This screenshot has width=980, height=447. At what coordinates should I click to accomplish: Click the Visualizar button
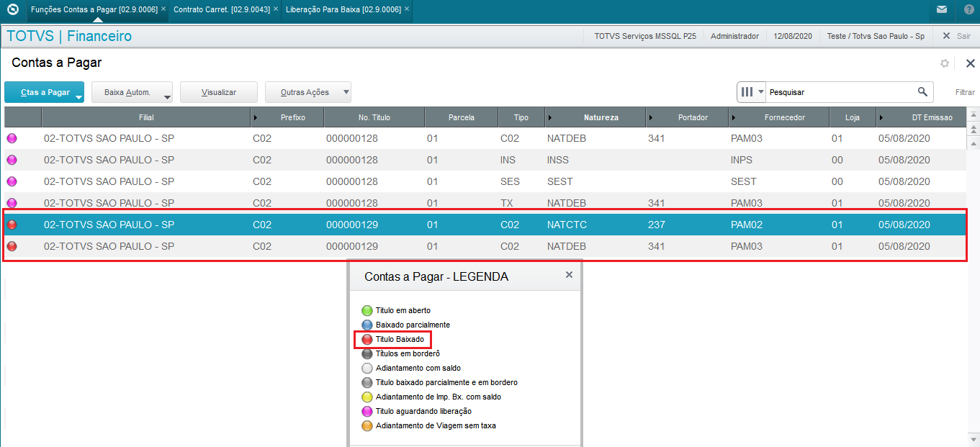click(219, 92)
